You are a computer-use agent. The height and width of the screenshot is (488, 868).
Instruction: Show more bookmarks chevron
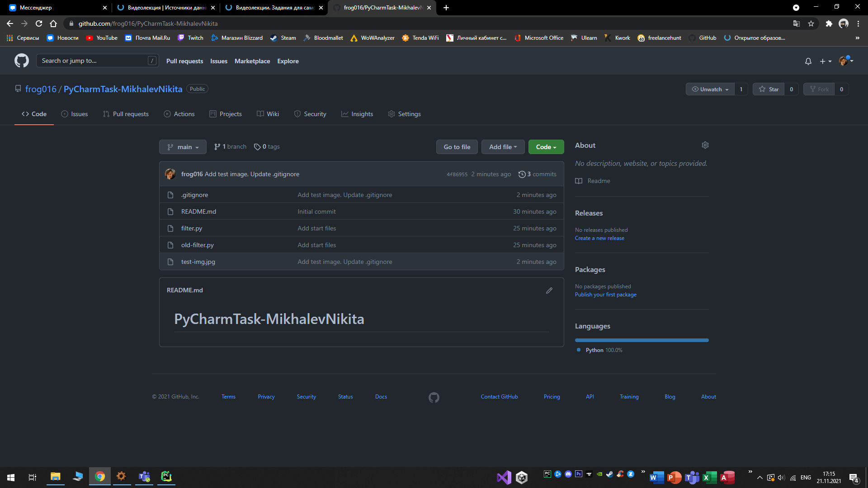pos(857,38)
